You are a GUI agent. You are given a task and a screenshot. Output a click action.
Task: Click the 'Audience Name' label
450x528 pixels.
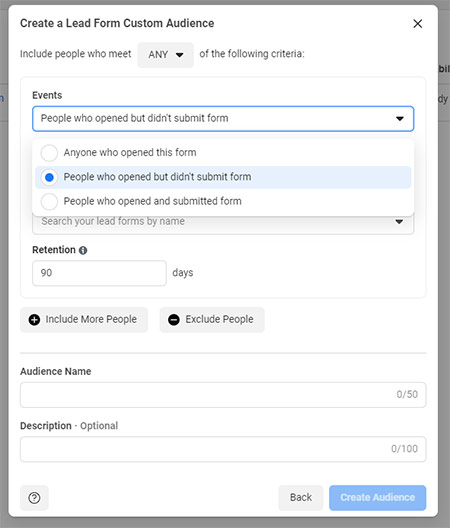coord(56,371)
